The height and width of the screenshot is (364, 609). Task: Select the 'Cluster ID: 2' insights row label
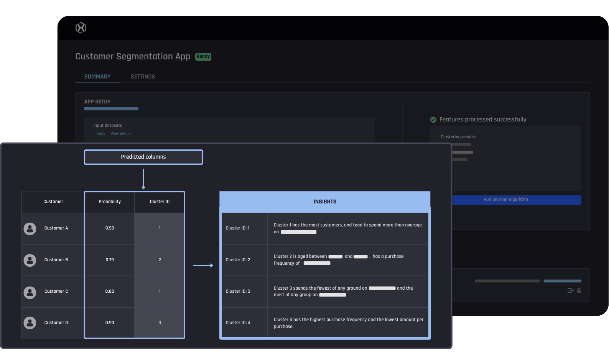(238, 260)
